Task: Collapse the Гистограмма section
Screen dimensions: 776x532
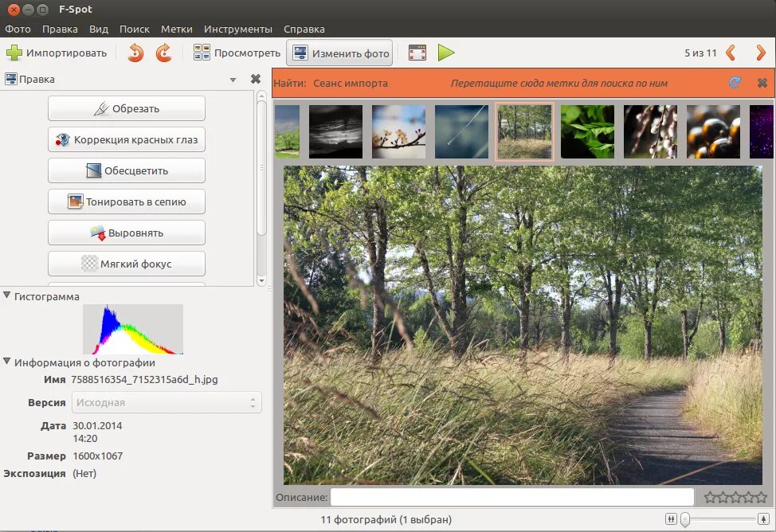Action: coord(6,295)
